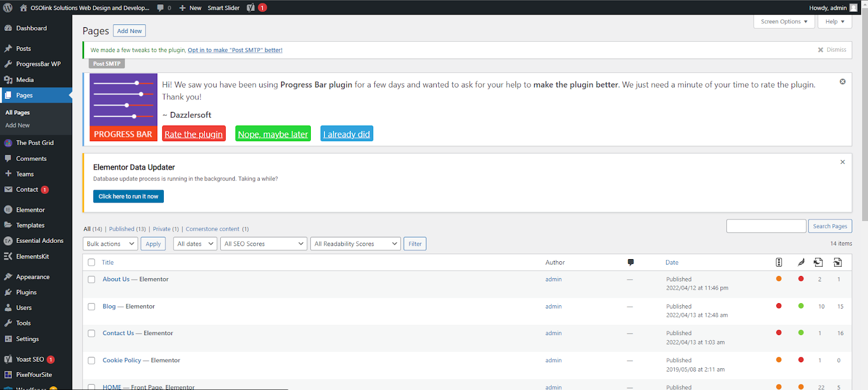This screenshot has width=868, height=390.
Task: Select Add New under Pages submenu
Action: (x=17, y=125)
